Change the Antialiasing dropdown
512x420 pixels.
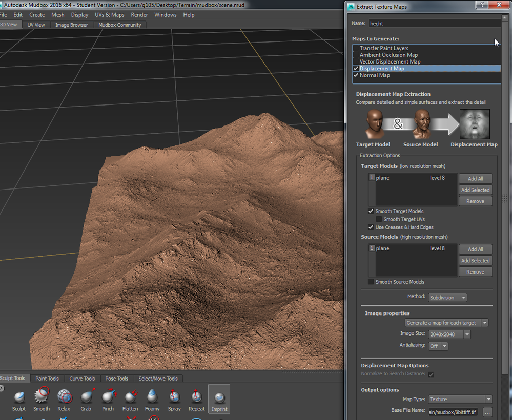438,346
